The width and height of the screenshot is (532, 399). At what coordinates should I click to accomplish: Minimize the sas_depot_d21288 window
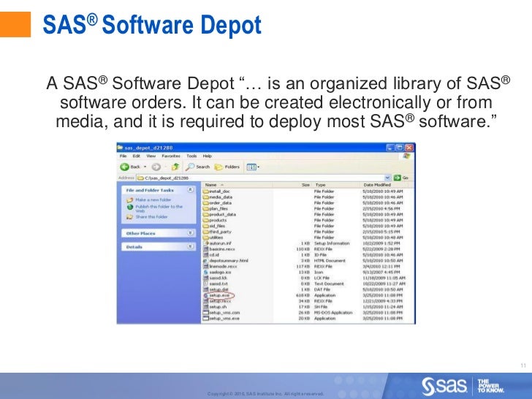coord(390,148)
